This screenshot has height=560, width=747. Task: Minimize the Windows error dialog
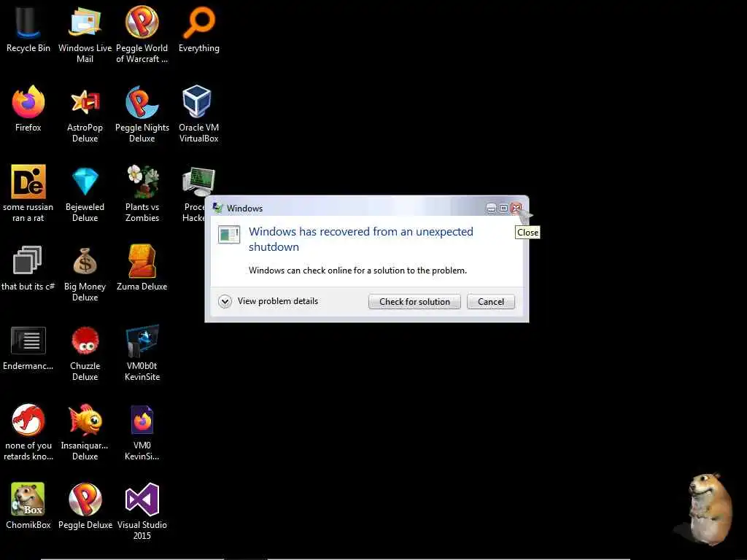click(491, 208)
